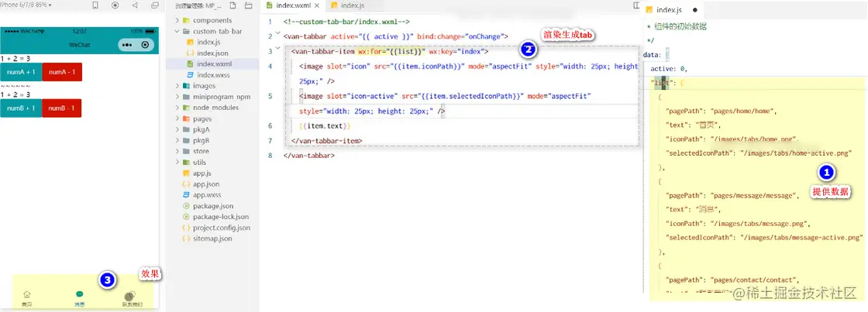This screenshot has height=312, width=868.
Task: Click the unsaved dot on right index.js tab
Action: pos(694,10)
